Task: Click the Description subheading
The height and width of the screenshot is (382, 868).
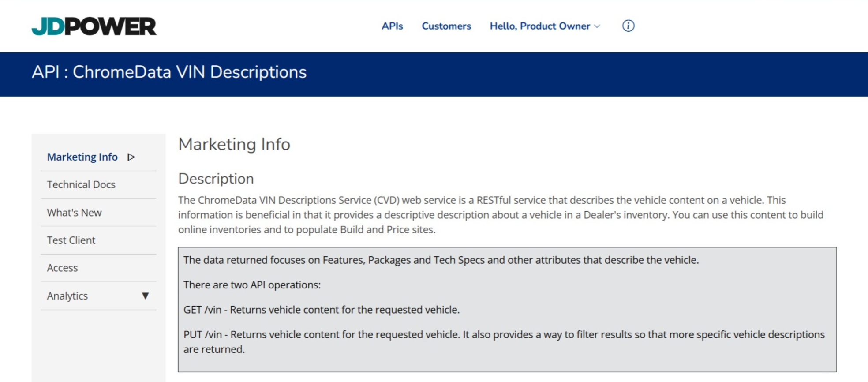Action: [216, 179]
